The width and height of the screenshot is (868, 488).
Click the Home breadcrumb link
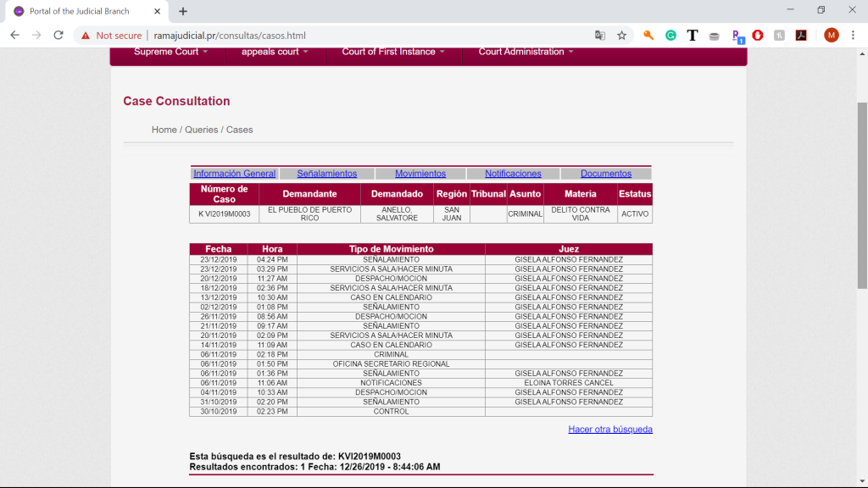(x=164, y=130)
